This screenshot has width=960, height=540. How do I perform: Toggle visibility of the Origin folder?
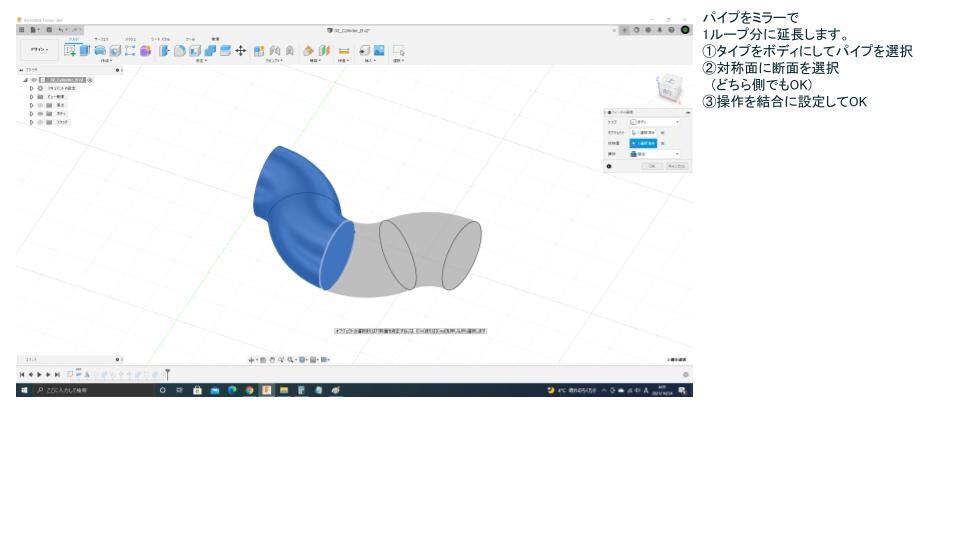40,105
